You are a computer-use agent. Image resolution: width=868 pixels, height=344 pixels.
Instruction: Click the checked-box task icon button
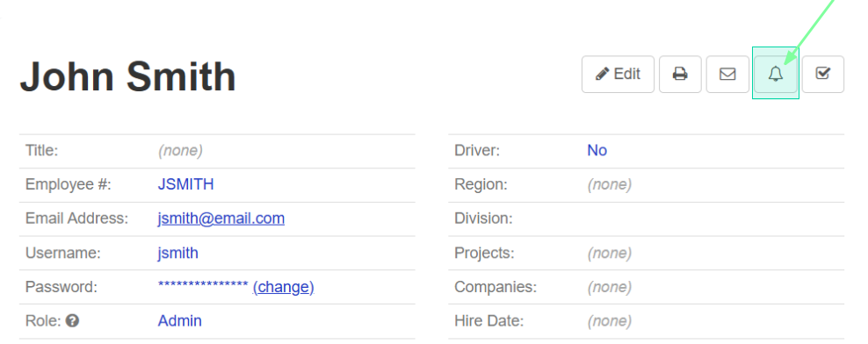[x=823, y=74]
